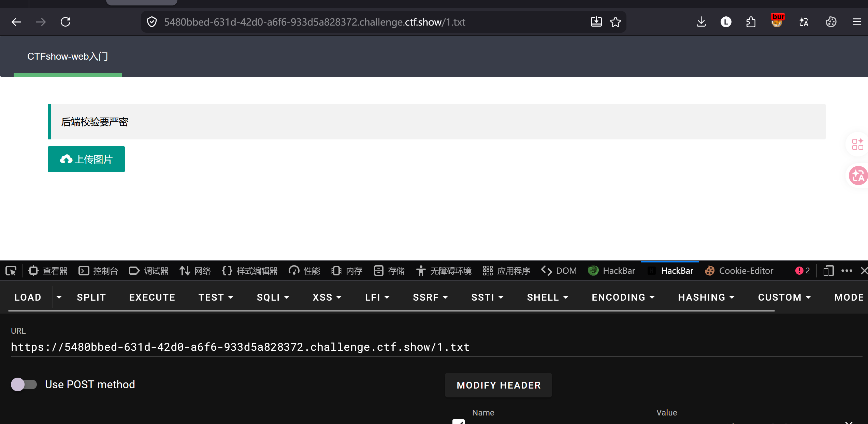Click the HackBar URL input field
This screenshot has width=868, height=424.
[x=437, y=347]
